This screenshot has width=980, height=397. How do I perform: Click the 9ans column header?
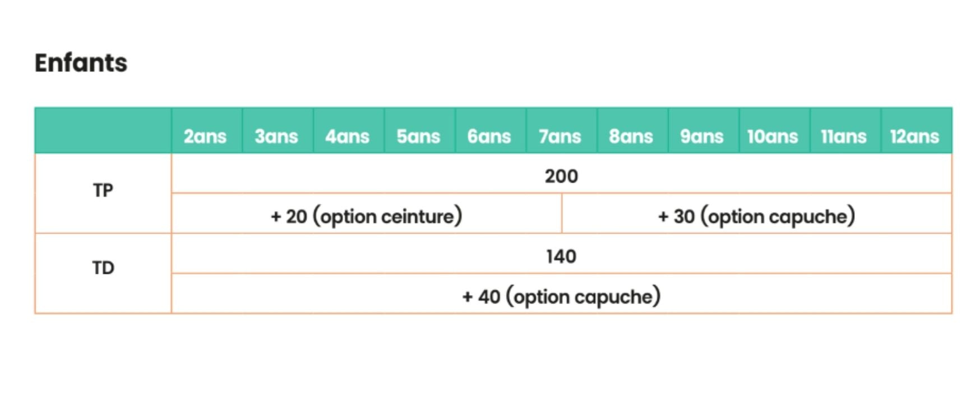coord(702,136)
